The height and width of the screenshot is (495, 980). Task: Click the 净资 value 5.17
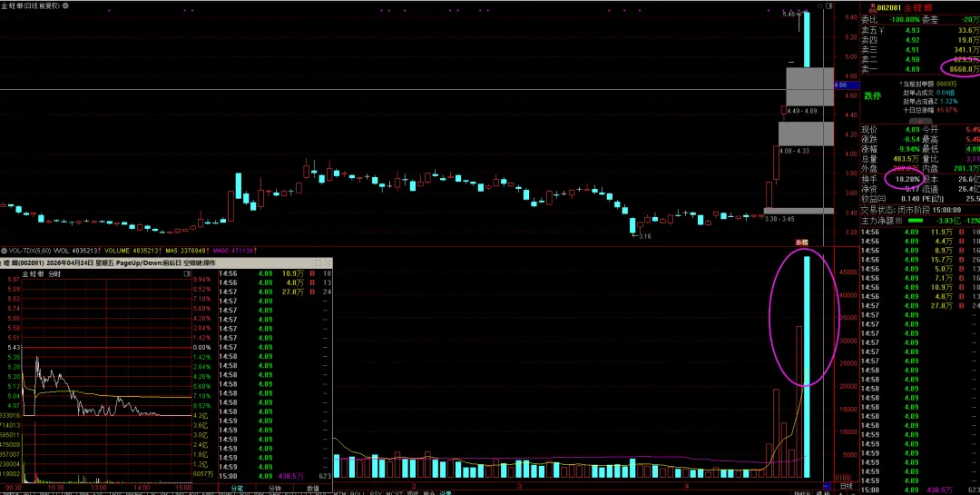pyautogui.click(x=912, y=189)
